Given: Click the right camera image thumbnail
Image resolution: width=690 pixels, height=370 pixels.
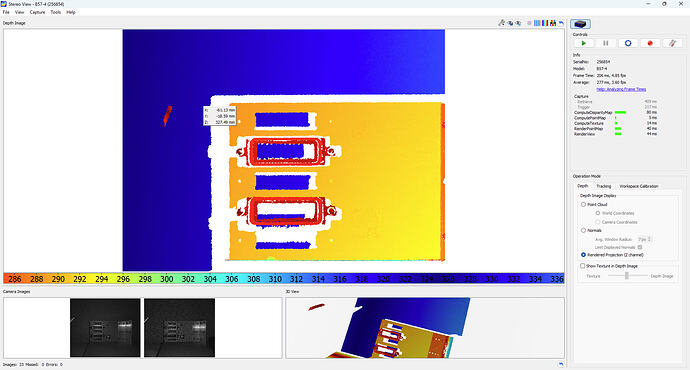Looking at the screenshot, I should pos(180,328).
